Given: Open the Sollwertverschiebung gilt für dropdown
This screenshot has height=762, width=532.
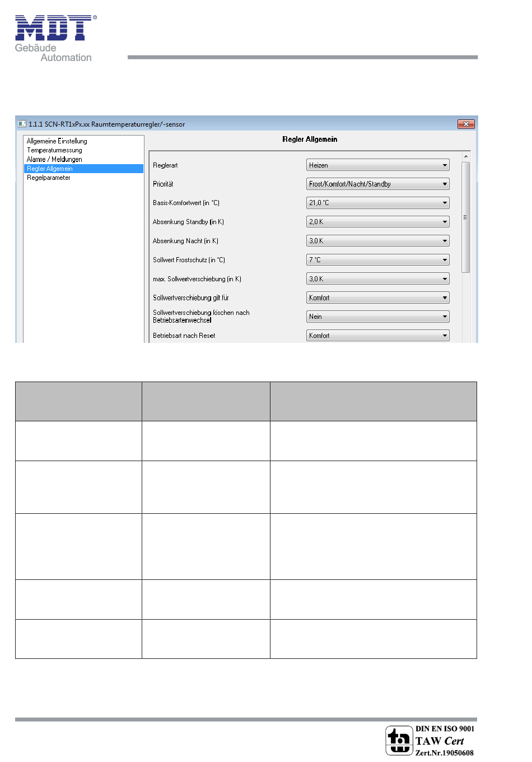Looking at the screenshot, I should (x=378, y=298).
